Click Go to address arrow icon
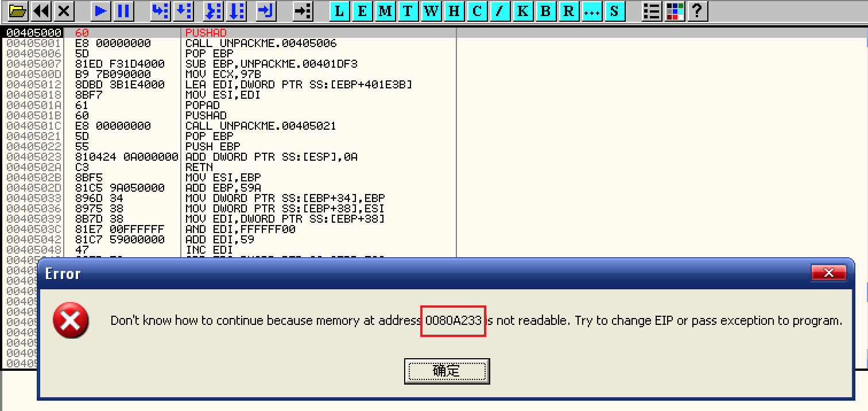This screenshot has width=868, height=411. click(x=302, y=10)
